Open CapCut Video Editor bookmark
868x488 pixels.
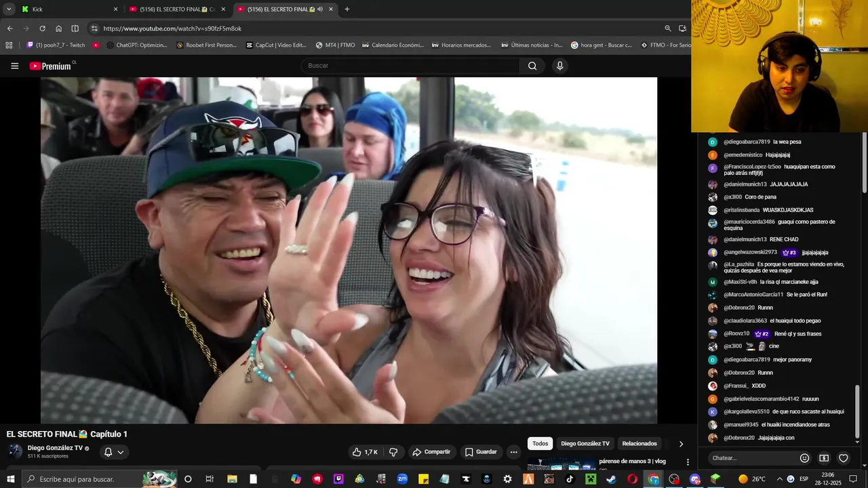click(x=277, y=45)
